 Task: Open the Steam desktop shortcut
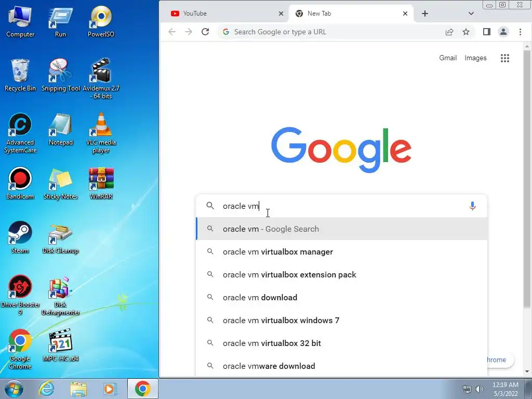[x=20, y=237]
